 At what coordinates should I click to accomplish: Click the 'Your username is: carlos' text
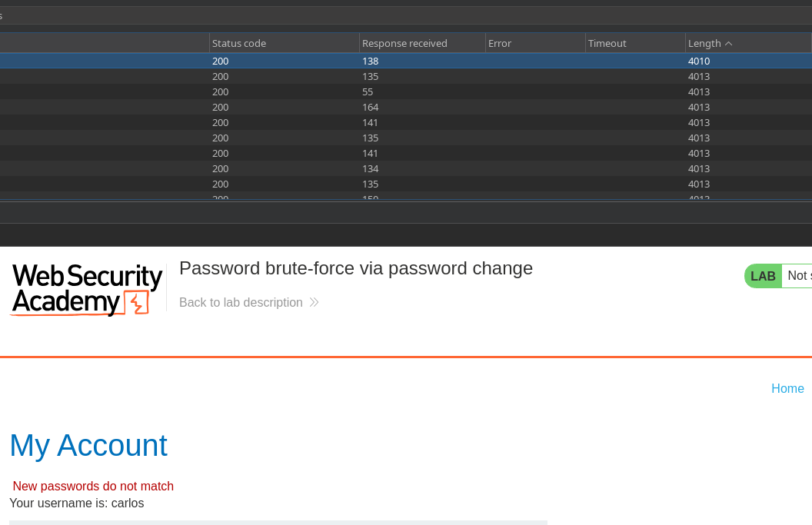pos(77,503)
